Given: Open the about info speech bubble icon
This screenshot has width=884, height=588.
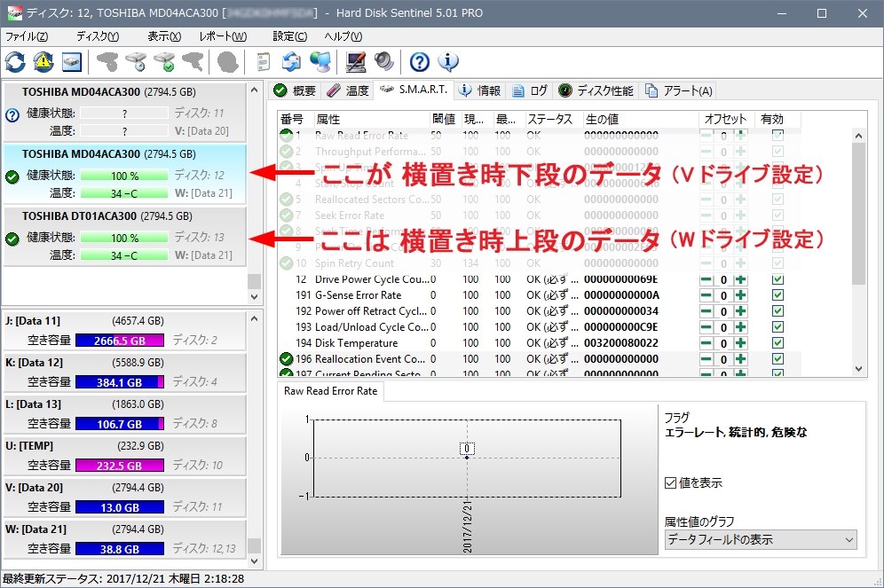Looking at the screenshot, I should tap(448, 62).
